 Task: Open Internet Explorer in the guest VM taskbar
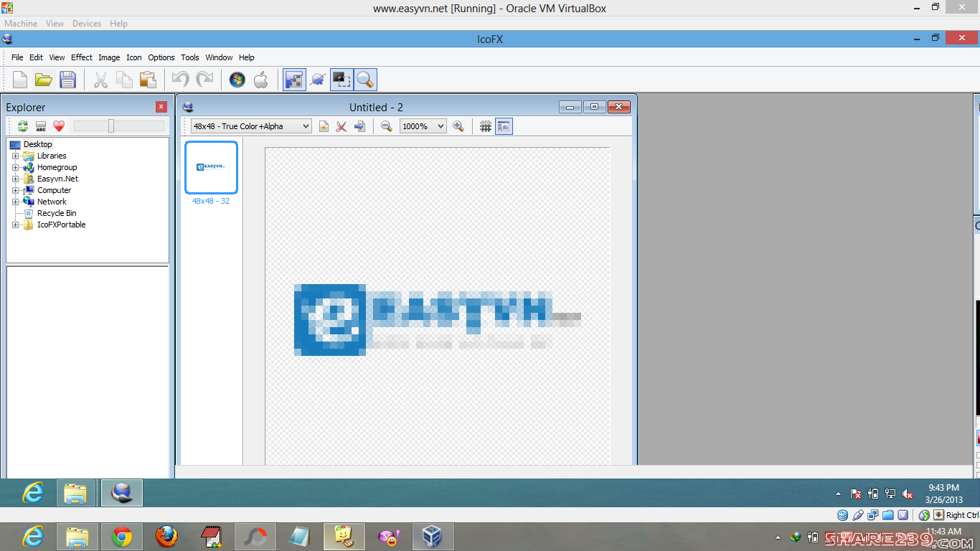coord(33,493)
